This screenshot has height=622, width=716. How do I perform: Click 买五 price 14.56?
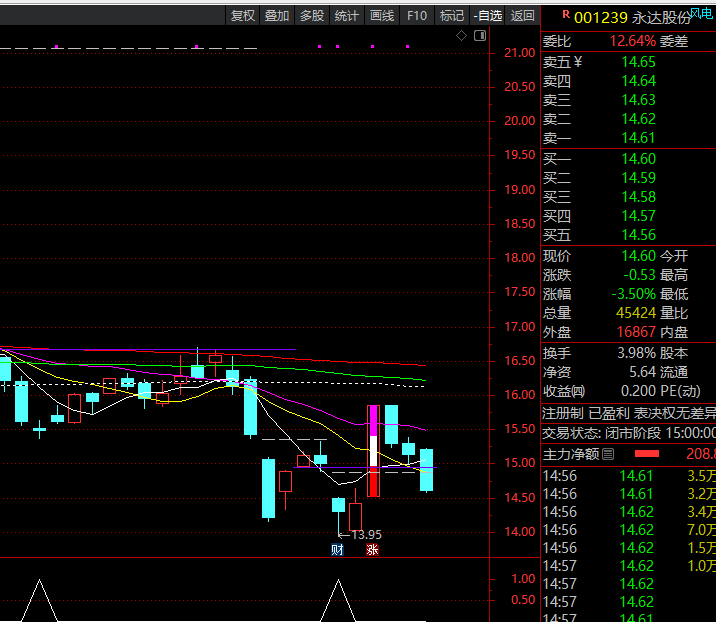coord(638,235)
